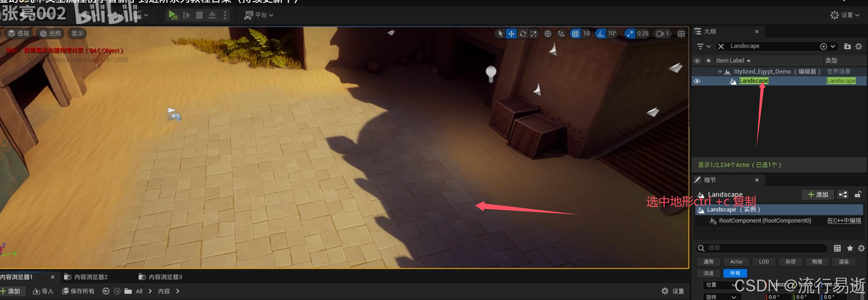Viewport: 868px width, 300px height.
Task: Close the 大纲 outliner tab
Action: pos(757,31)
